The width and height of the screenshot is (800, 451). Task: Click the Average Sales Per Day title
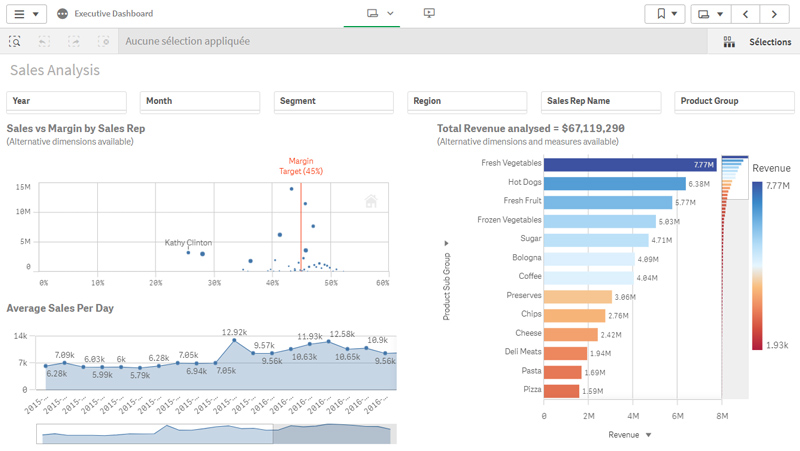coord(60,308)
